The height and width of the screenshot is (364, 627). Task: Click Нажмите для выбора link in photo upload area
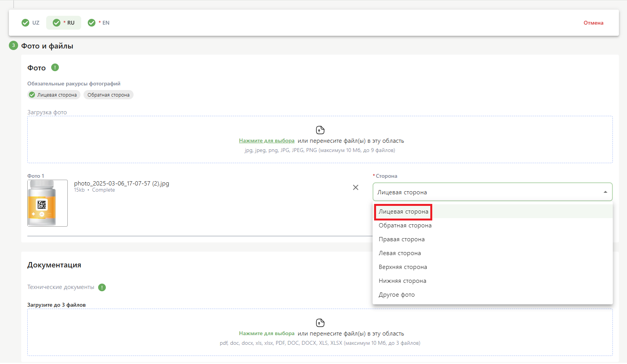pyautogui.click(x=267, y=141)
